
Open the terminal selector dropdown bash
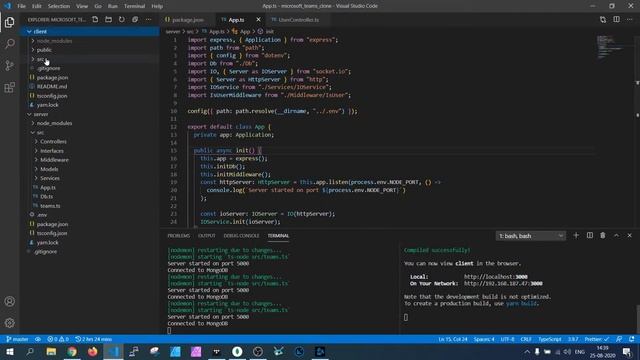pos(531,236)
